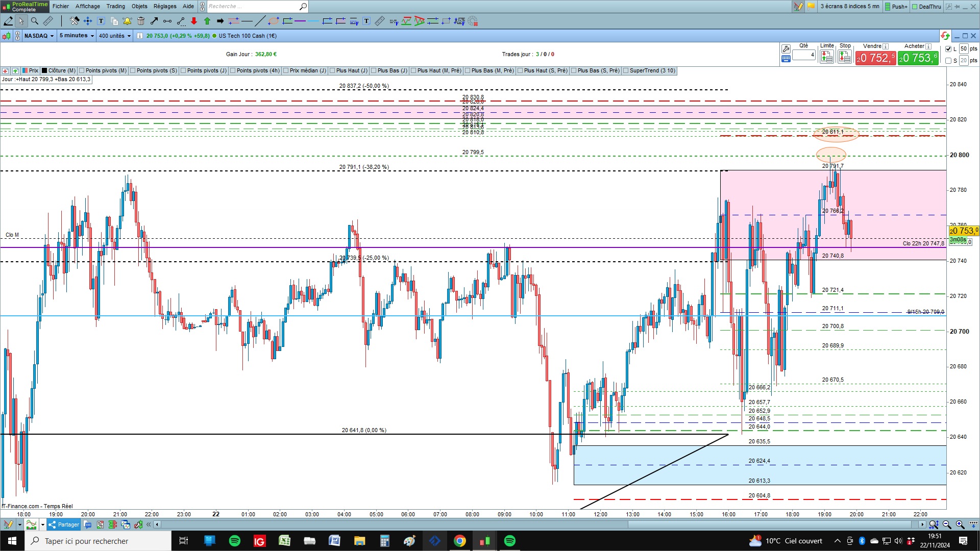Select the ellipse drawing tool
Screen dimensions: 980x551
(274, 21)
